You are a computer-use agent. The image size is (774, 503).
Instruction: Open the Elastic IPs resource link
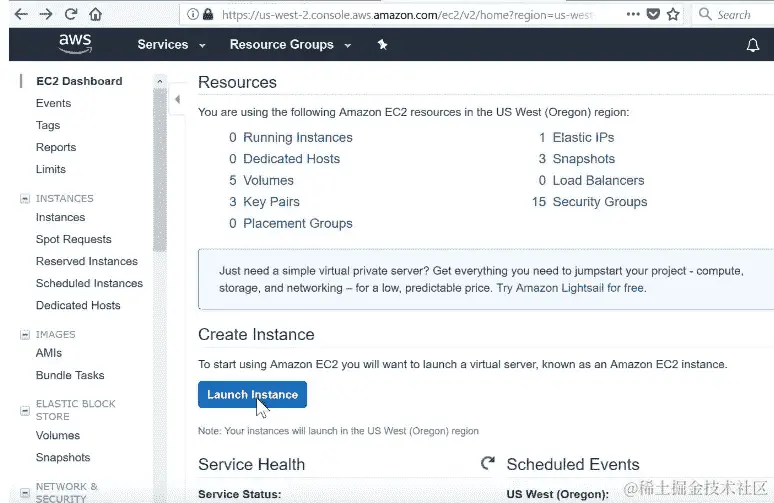click(583, 137)
